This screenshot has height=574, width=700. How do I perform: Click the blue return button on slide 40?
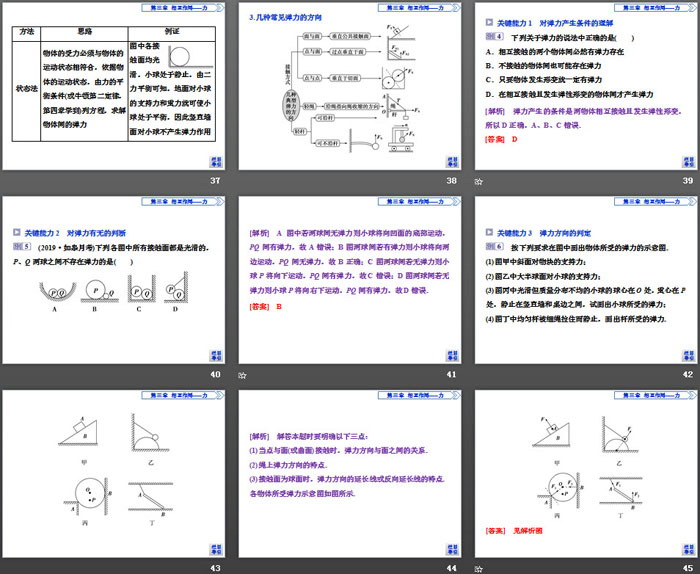[x=215, y=355]
